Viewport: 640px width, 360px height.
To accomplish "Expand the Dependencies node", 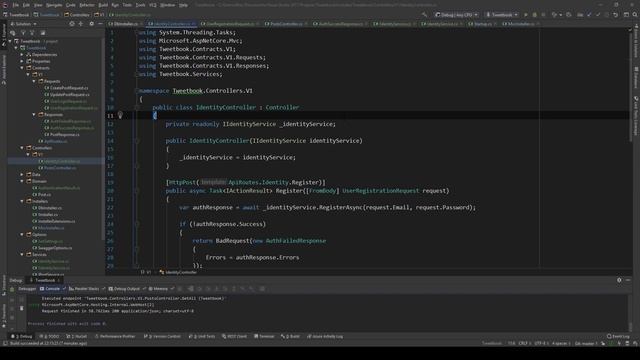I will (x=22, y=55).
